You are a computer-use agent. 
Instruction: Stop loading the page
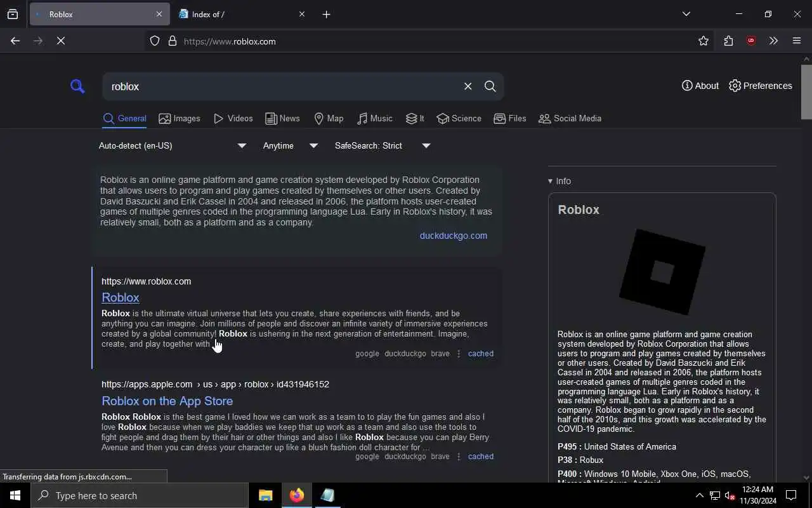click(x=61, y=41)
